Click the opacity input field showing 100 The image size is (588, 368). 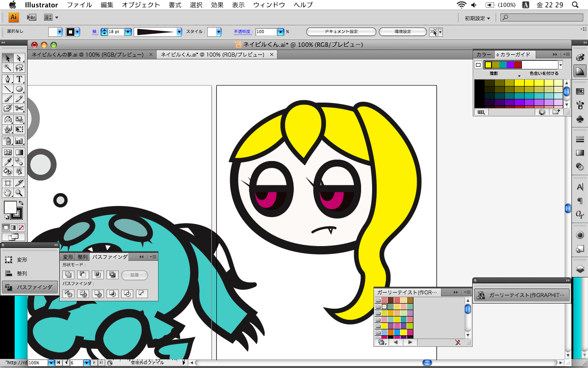click(266, 32)
